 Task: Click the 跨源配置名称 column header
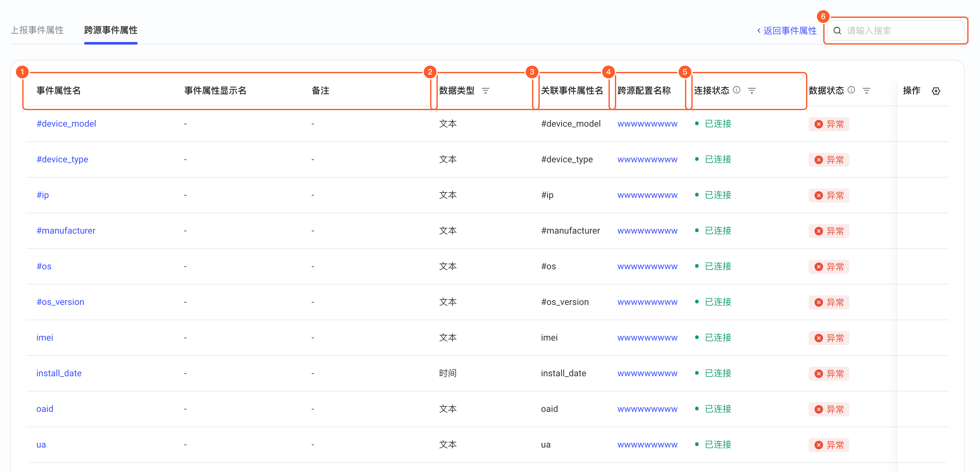[644, 90]
